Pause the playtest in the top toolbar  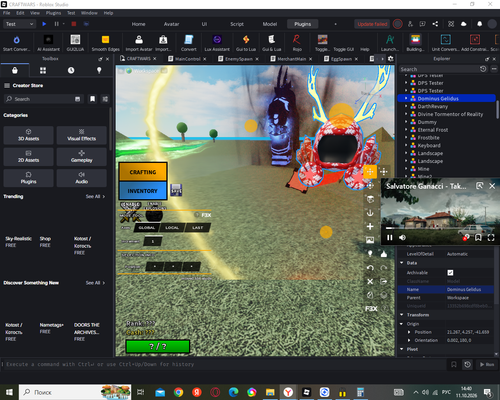(x=57, y=24)
